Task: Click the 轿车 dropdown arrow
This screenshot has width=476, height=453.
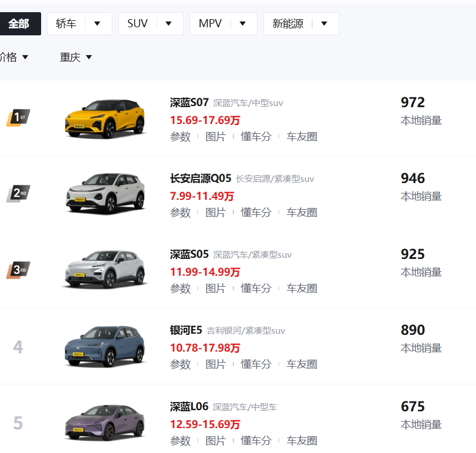Action: tap(97, 24)
